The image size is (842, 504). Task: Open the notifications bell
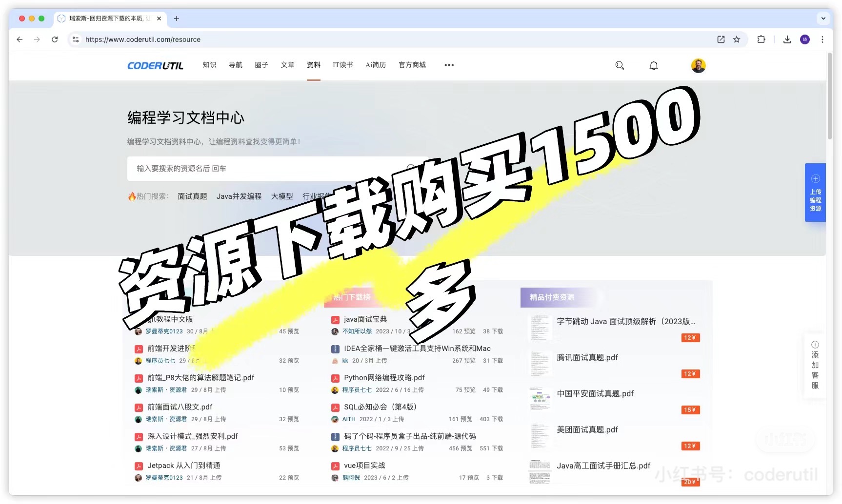pyautogui.click(x=654, y=65)
